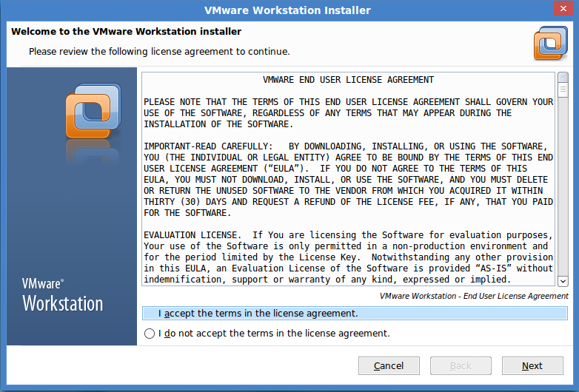Viewport: 579px width, 392px height.
Task: Click the license scrollbar up arrow
Action: coord(563,77)
